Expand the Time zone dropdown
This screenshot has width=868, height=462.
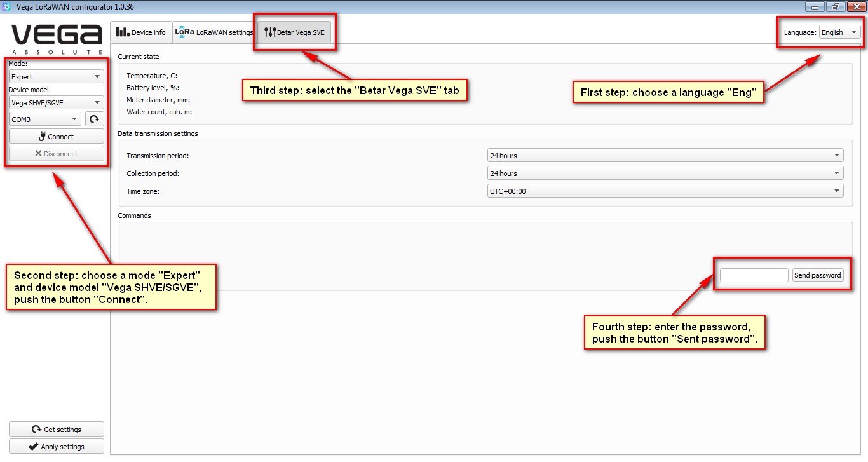[x=665, y=191]
